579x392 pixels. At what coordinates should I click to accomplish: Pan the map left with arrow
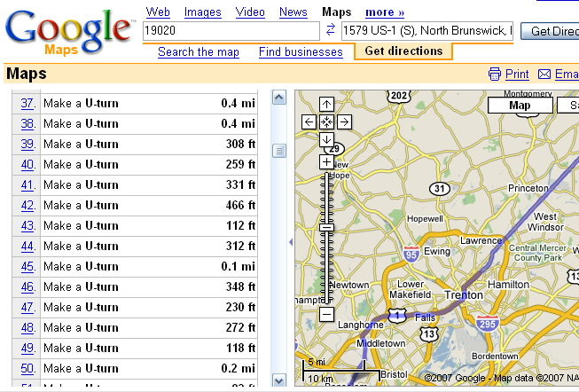(x=309, y=122)
